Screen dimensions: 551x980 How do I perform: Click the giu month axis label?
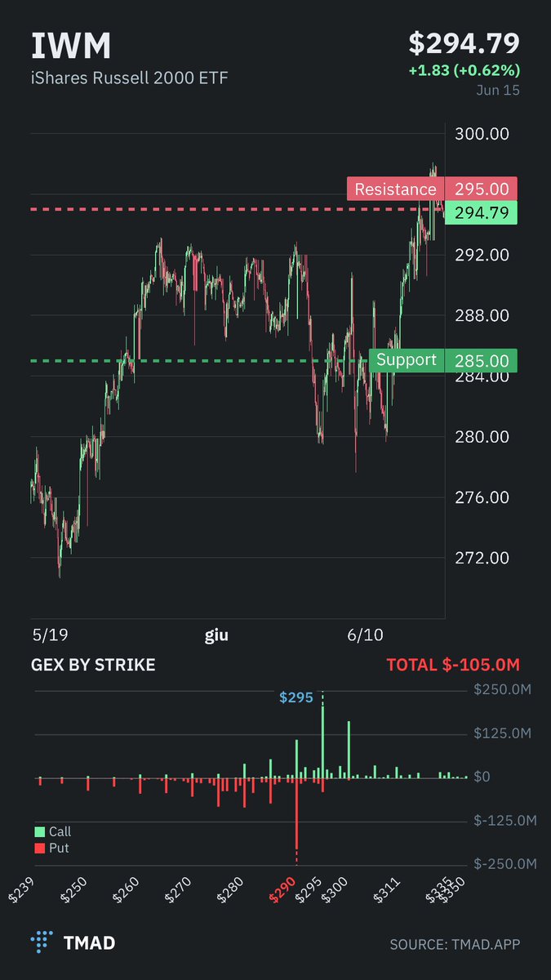click(216, 636)
